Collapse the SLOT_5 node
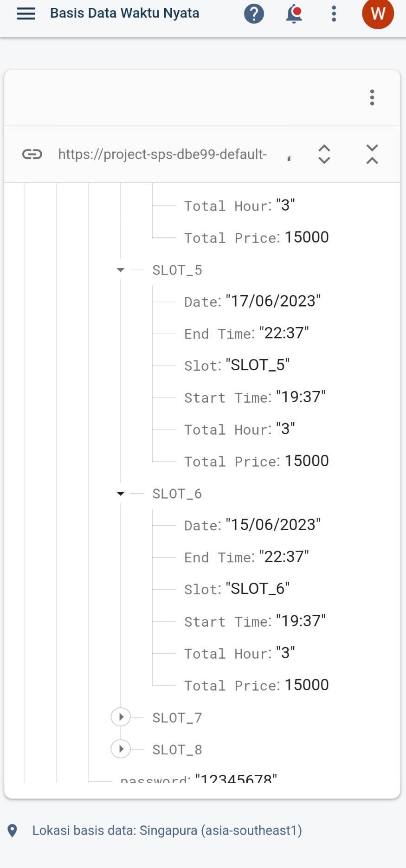The height and width of the screenshot is (868, 406). 121,270
